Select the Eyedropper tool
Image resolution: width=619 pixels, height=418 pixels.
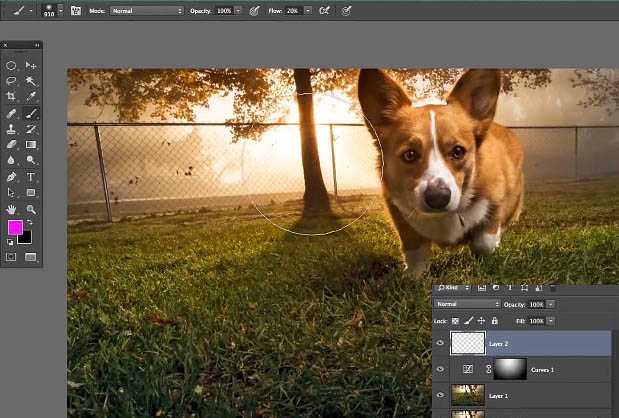coord(31,97)
